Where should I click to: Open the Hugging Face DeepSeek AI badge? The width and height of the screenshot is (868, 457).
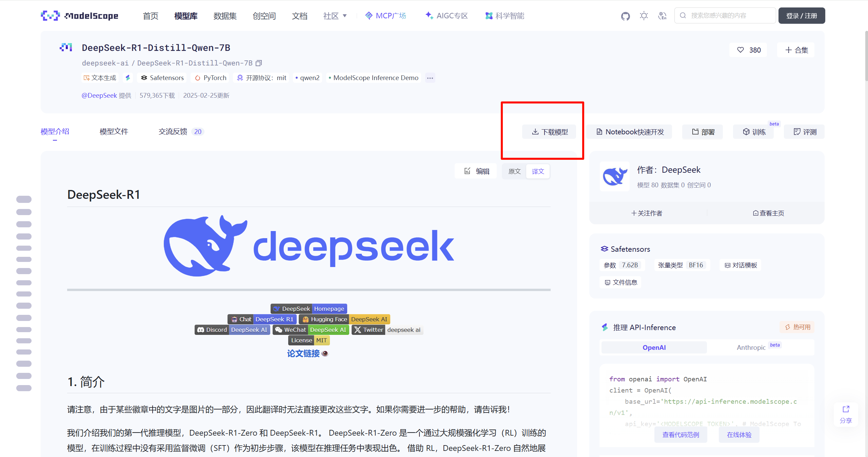(x=344, y=319)
